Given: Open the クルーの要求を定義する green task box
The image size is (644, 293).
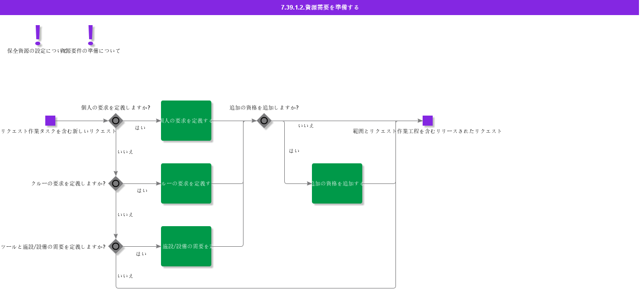Looking at the screenshot, I should click(186, 183).
